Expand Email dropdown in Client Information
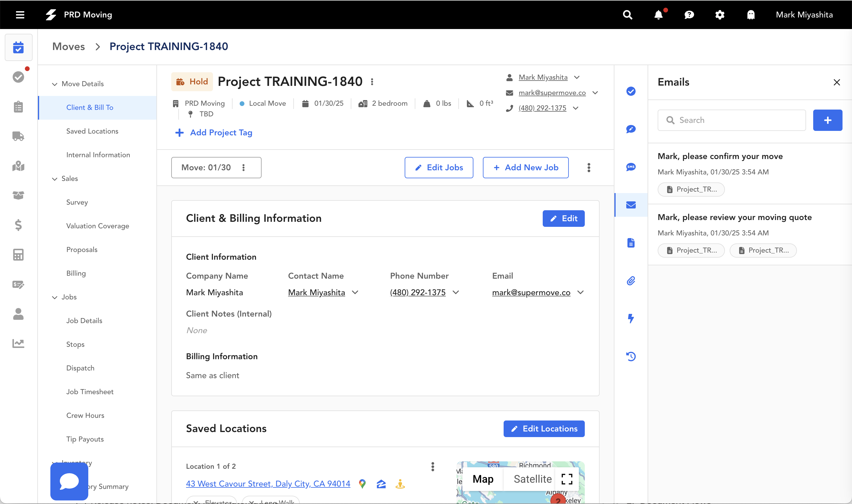This screenshot has width=852, height=504. 581,292
